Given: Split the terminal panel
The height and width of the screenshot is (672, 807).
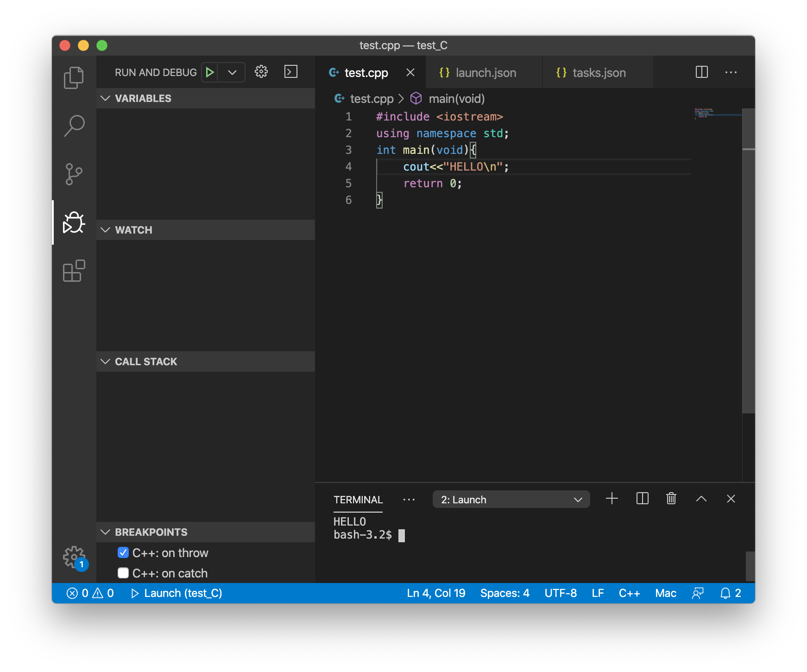Looking at the screenshot, I should (x=643, y=499).
